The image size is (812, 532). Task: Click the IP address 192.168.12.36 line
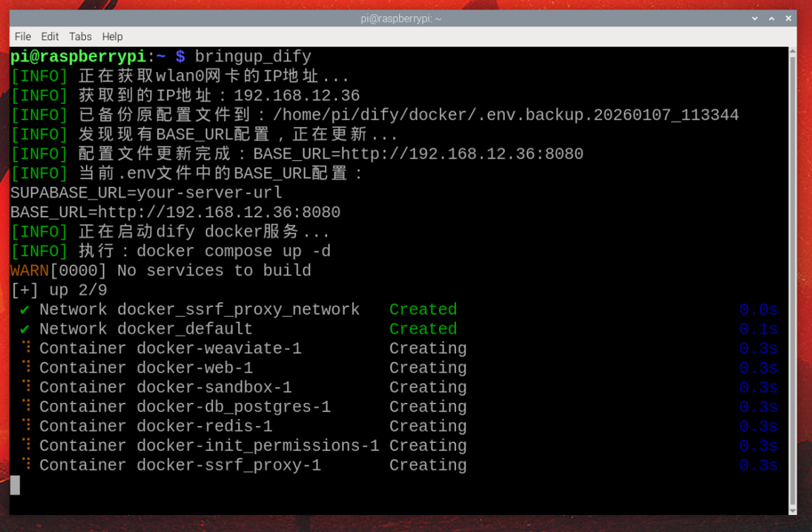[185, 95]
